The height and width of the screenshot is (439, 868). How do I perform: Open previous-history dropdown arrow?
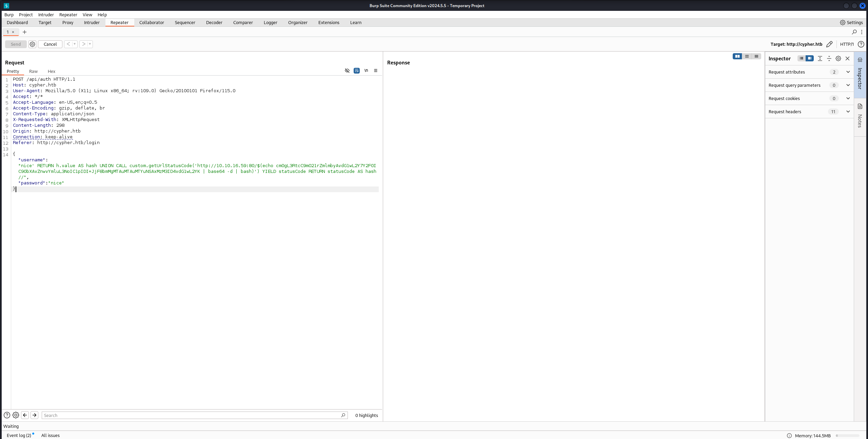pyautogui.click(x=75, y=44)
